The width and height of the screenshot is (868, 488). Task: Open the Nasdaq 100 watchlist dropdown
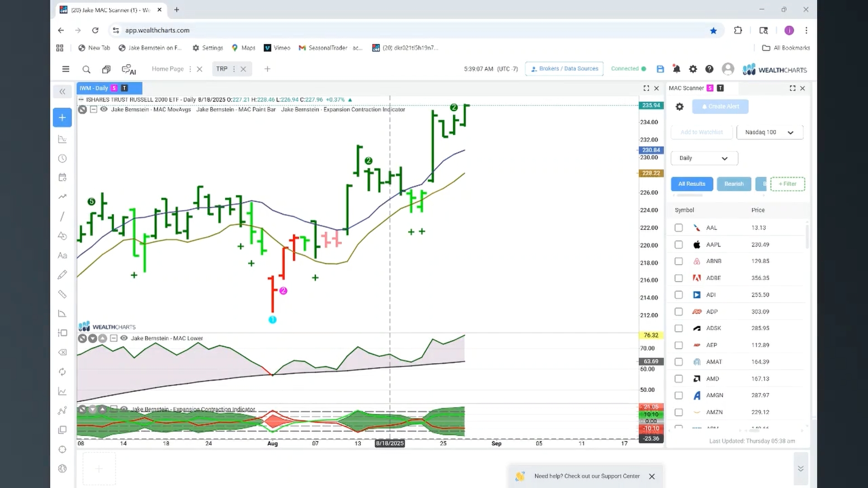click(769, 132)
